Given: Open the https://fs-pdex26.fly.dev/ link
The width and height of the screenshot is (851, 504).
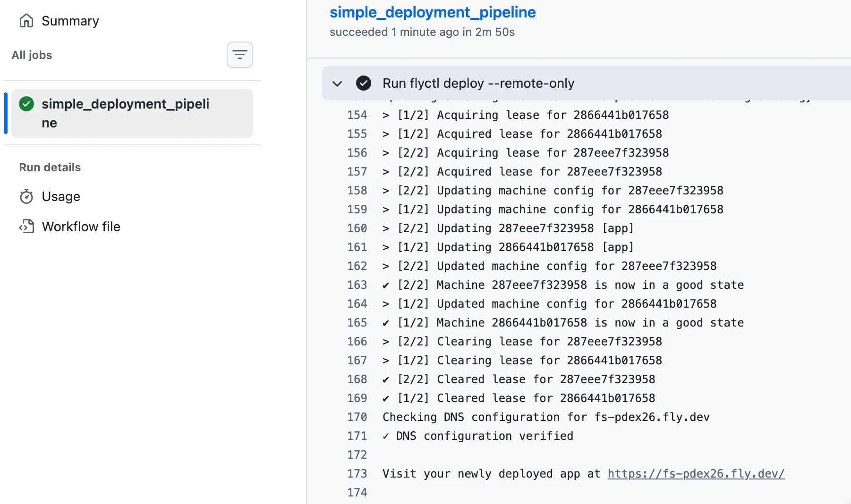Looking at the screenshot, I should [696, 474].
